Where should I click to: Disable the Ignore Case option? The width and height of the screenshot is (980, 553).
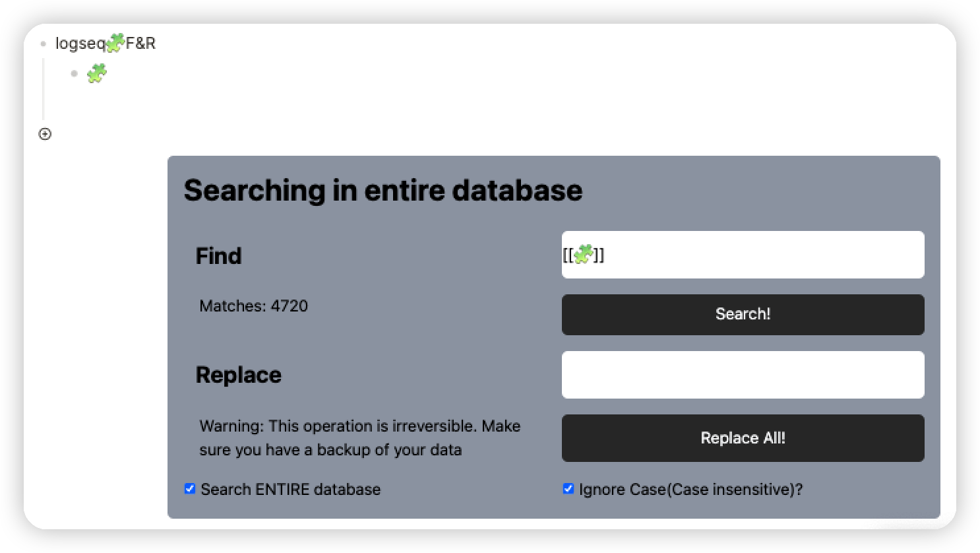coord(568,488)
